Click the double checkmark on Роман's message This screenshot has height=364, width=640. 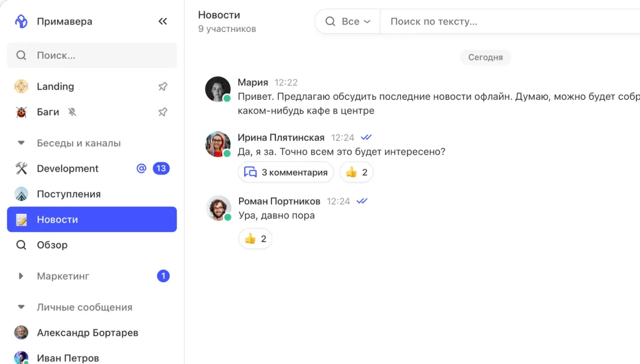pyautogui.click(x=362, y=201)
